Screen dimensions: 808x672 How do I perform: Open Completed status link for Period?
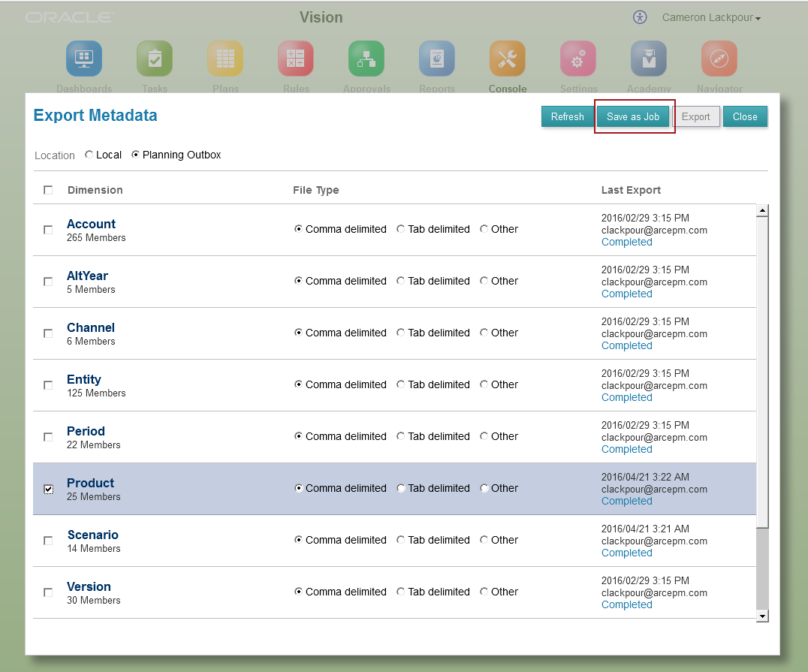[x=626, y=449]
